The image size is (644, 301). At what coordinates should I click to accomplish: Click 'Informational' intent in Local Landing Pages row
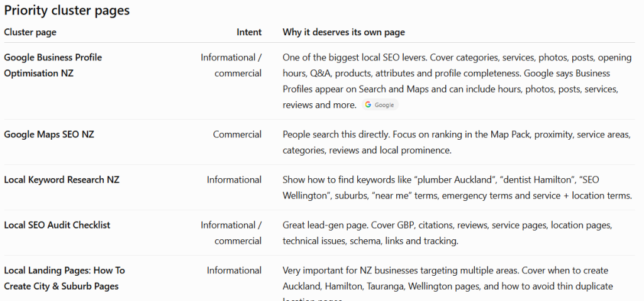click(234, 270)
